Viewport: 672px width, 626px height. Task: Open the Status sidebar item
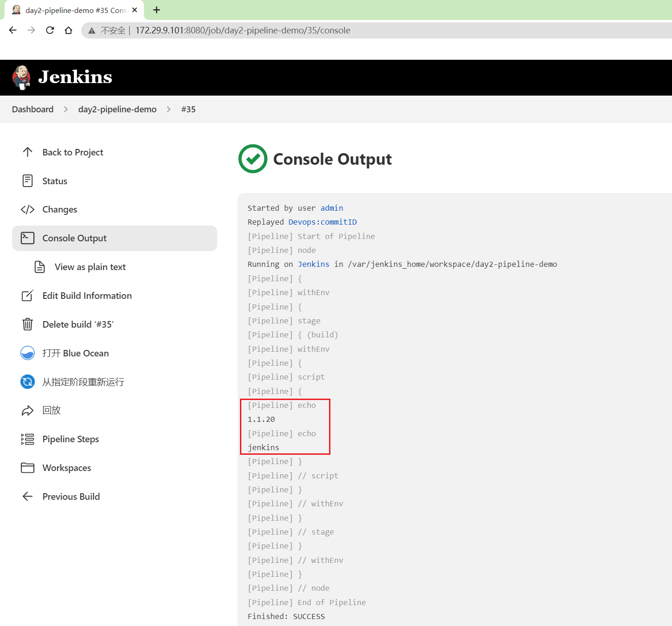[x=55, y=181]
